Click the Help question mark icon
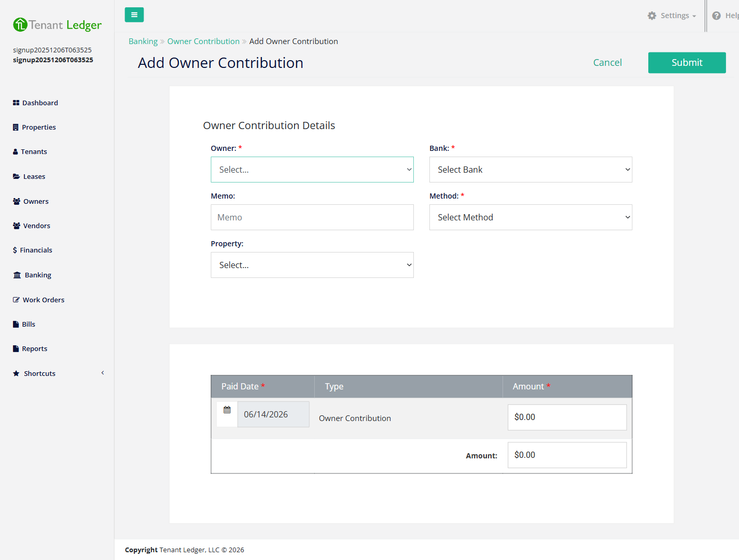Image resolution: width=739 pixels, height=560 pixels. tap(717, 16)
